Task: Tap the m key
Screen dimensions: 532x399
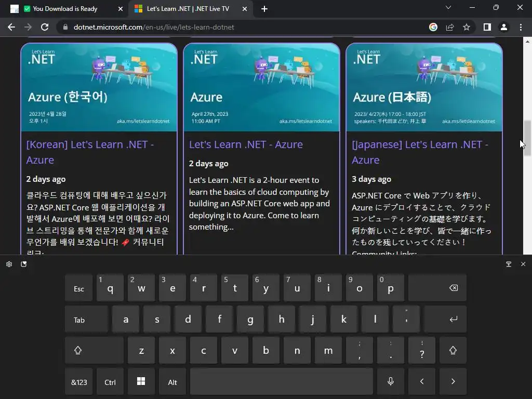Action: click(328, 350)
